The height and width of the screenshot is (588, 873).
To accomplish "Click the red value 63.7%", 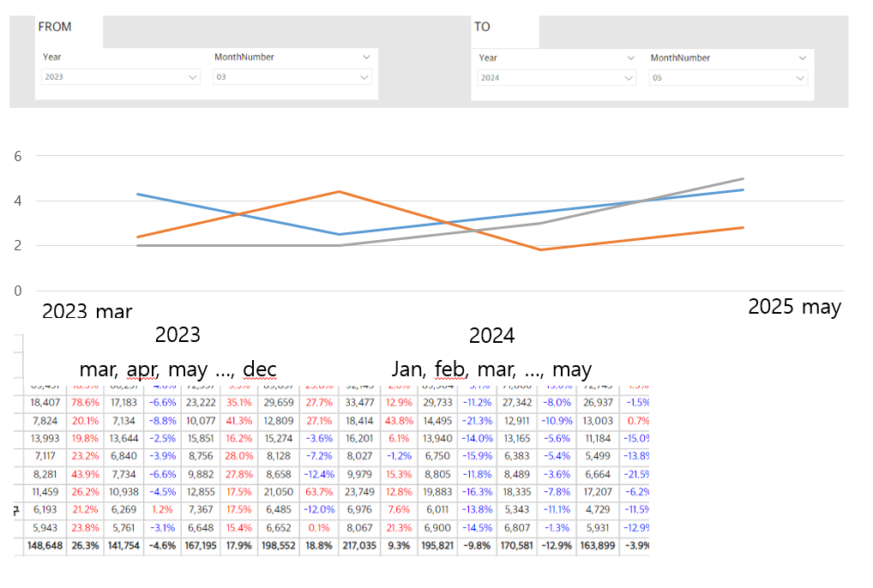I will (x=319, y=492).
